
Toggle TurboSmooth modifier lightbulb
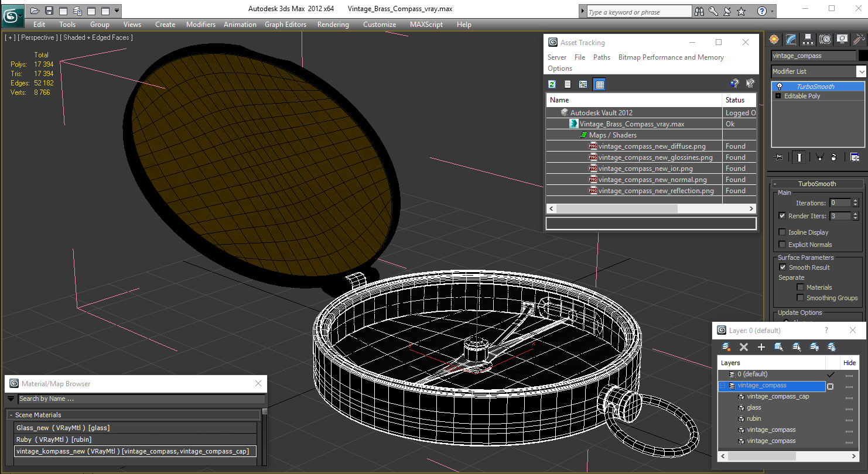click(779, 87)
